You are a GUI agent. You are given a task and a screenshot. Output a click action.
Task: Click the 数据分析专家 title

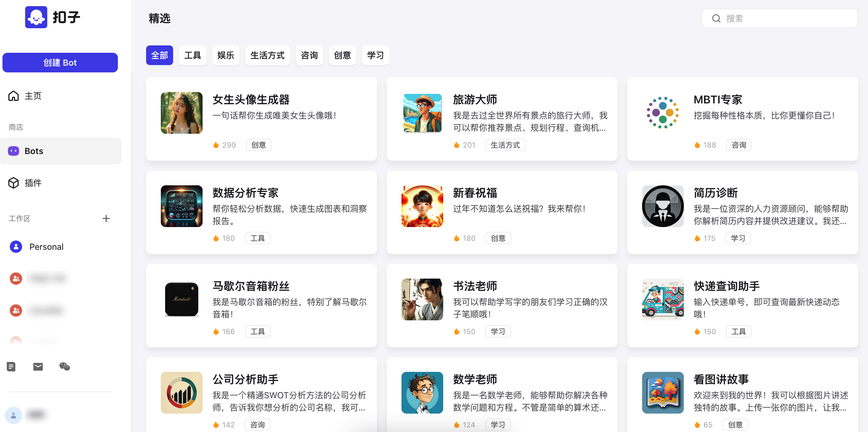(245, 193)
